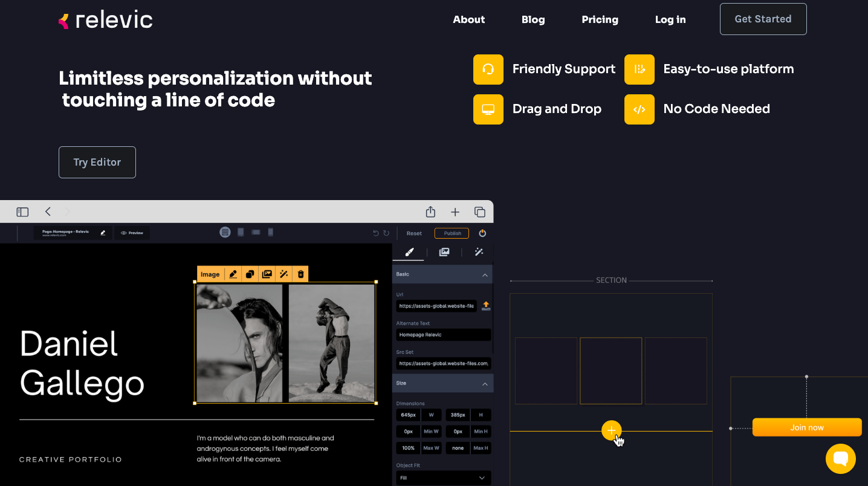Screen dimensions: 868x486
Task: Collapse the Size section in the panel
Action: pyautogui.click(x=484, y=383)
